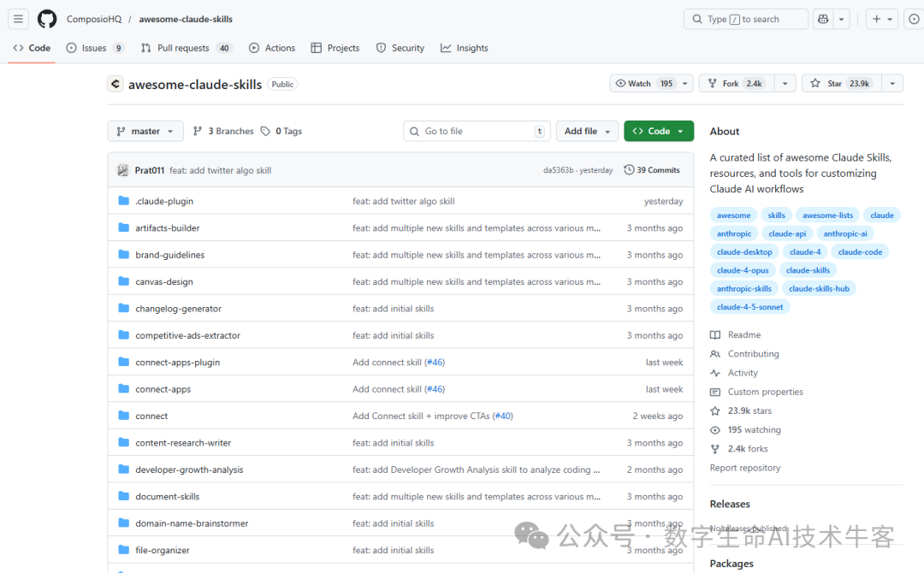Click the plus create-new icon
The image size is (924, 573).
click(x=876, y=19)
